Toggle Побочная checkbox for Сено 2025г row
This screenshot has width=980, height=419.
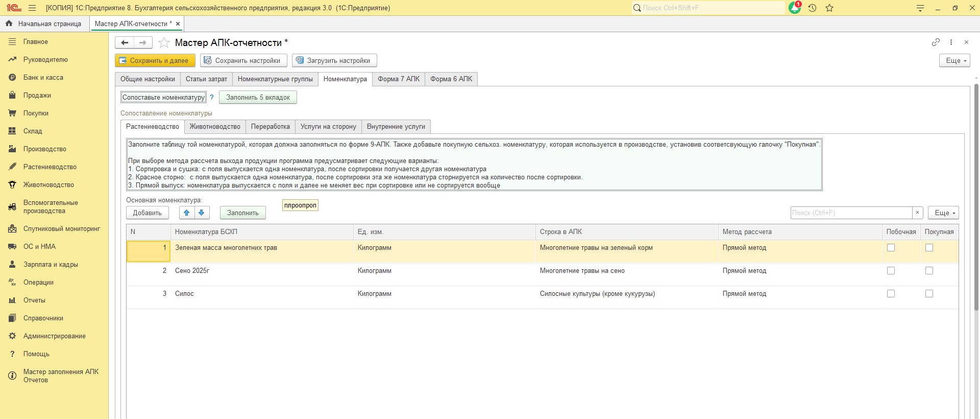(x=891, y=271)
